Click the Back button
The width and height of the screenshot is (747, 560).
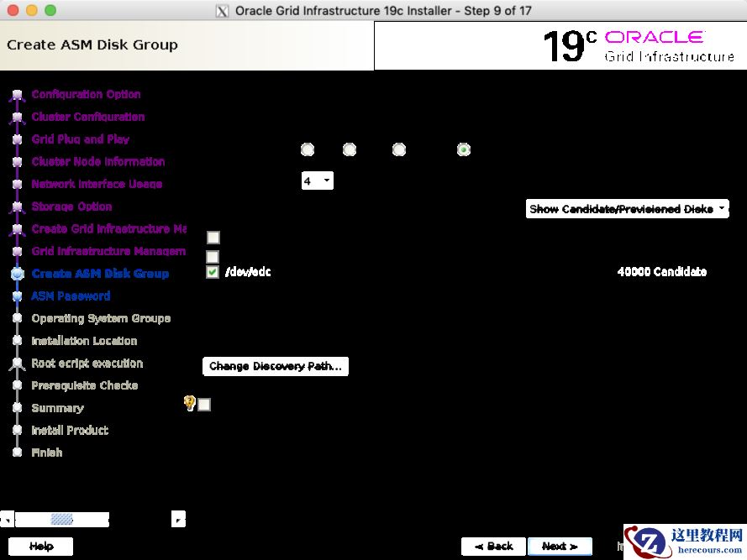[493, 547]
